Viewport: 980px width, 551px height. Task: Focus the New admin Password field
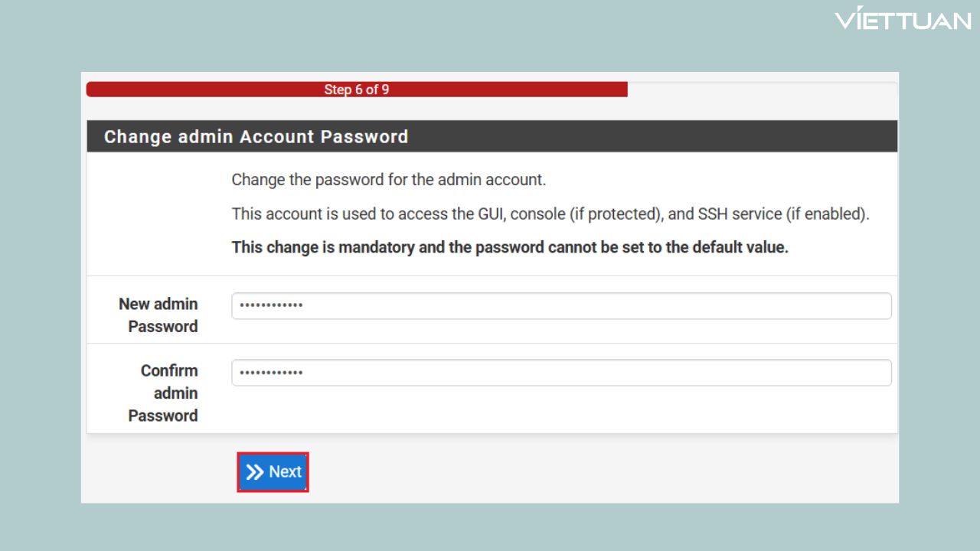[561, 306]
